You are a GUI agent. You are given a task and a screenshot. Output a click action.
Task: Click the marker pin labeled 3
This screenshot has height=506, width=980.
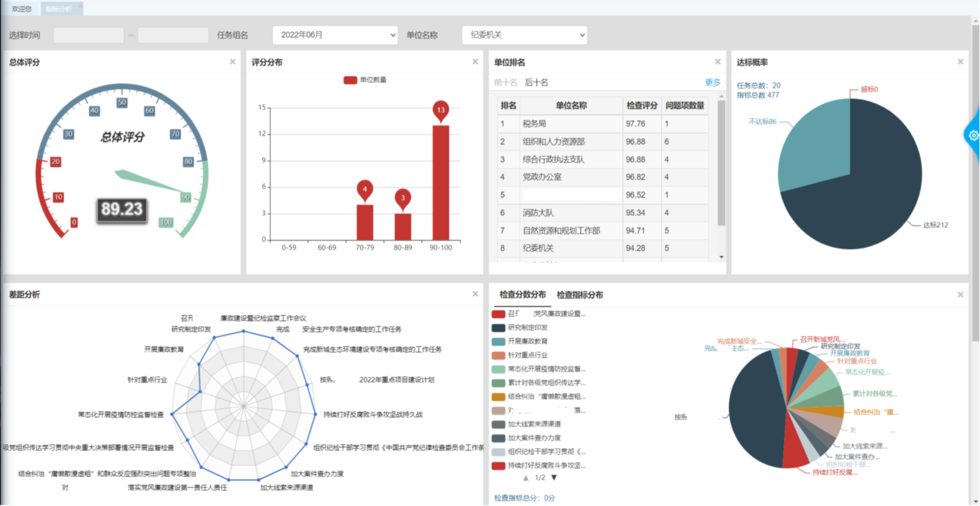403,199
